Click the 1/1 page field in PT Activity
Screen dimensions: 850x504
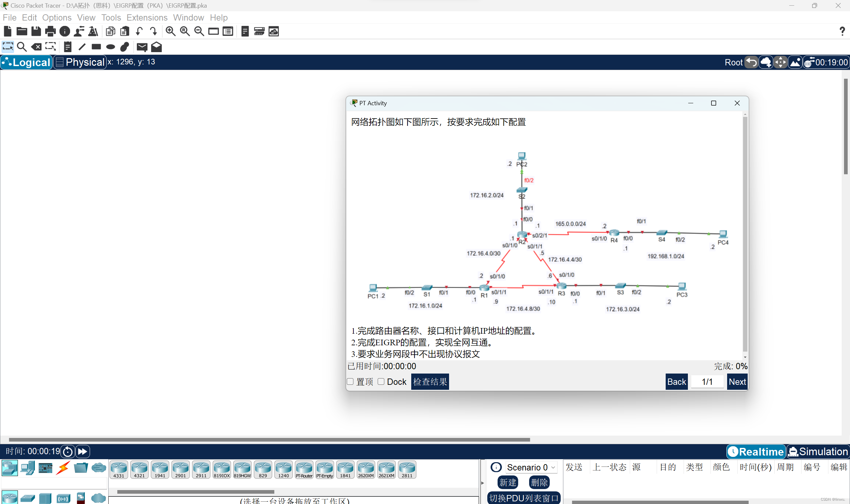[x=707, y=381]
